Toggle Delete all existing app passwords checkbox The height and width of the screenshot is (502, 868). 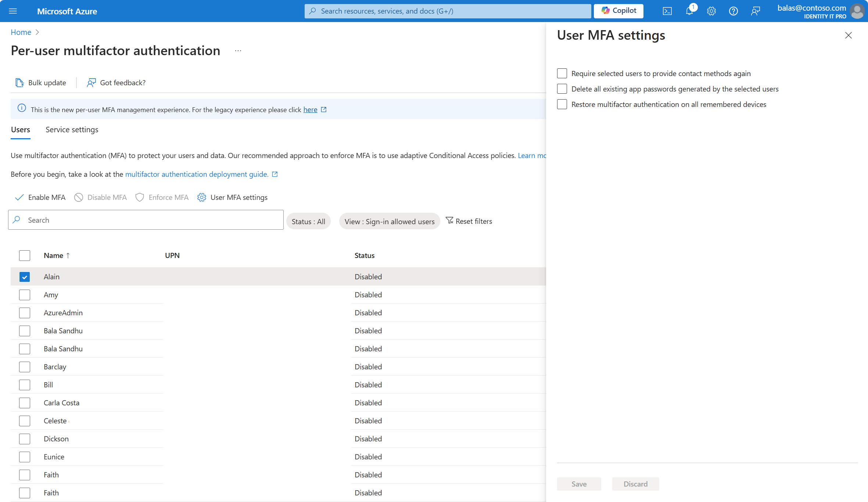coord(562,89)
